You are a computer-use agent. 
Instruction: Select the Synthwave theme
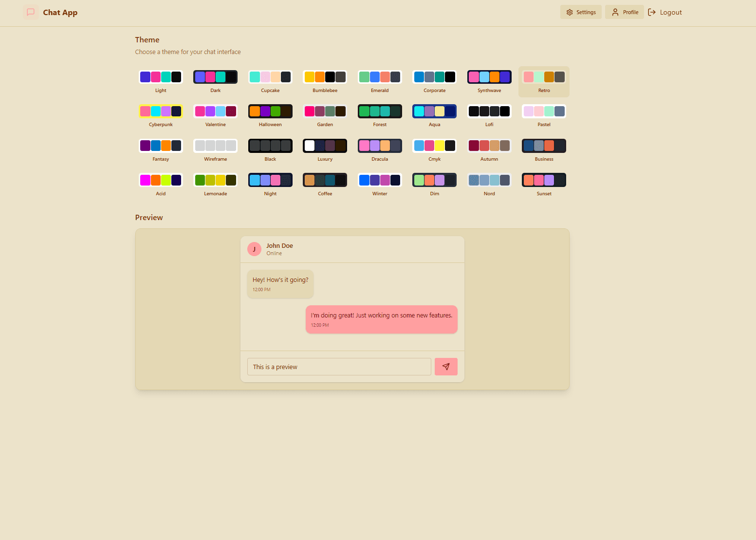point(489,81)
